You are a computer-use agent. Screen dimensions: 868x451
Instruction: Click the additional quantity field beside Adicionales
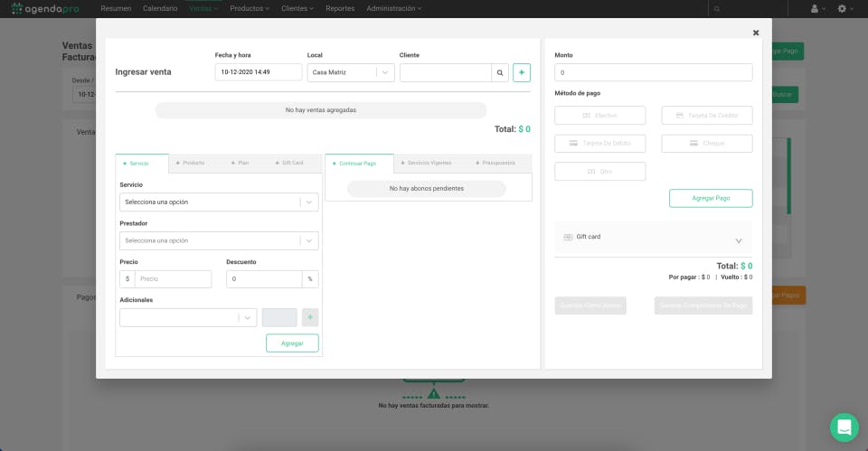coord(279,317)
